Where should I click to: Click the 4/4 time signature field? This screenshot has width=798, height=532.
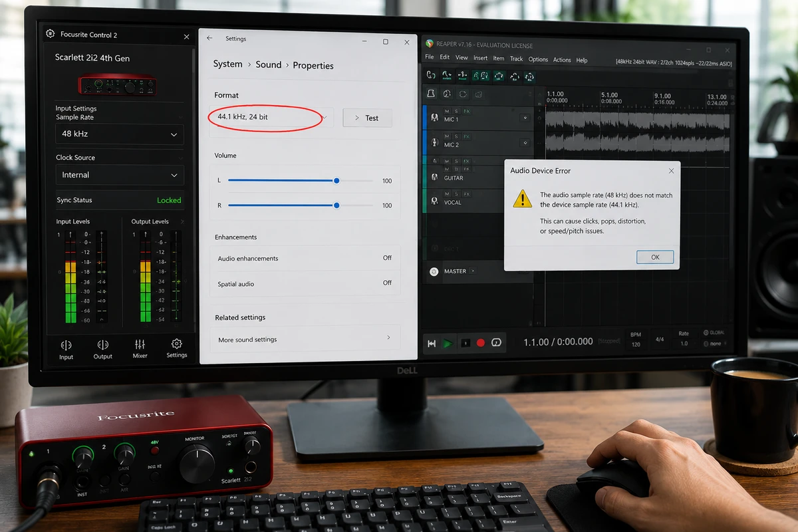pos(660,339)
